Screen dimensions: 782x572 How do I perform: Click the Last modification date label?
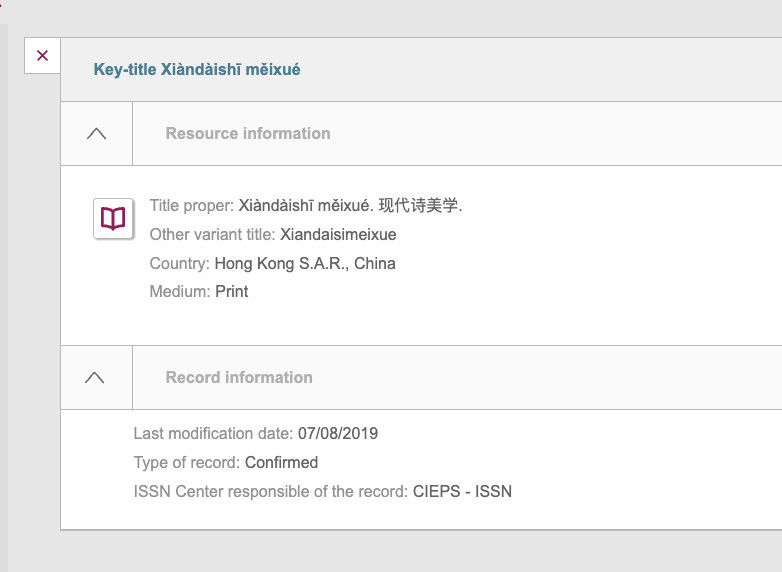click(x=213, y=433)
